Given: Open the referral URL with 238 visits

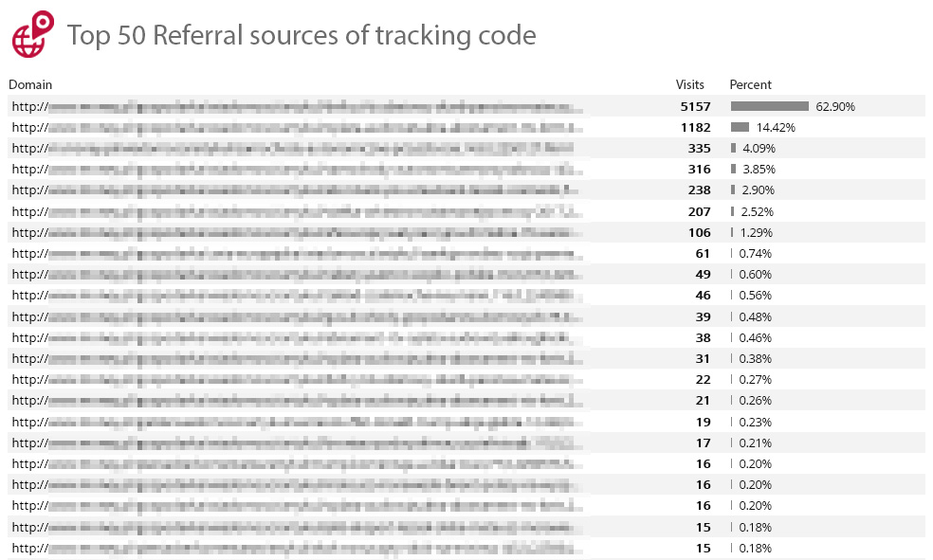Looking at the screenshot, I should point(295,190).
